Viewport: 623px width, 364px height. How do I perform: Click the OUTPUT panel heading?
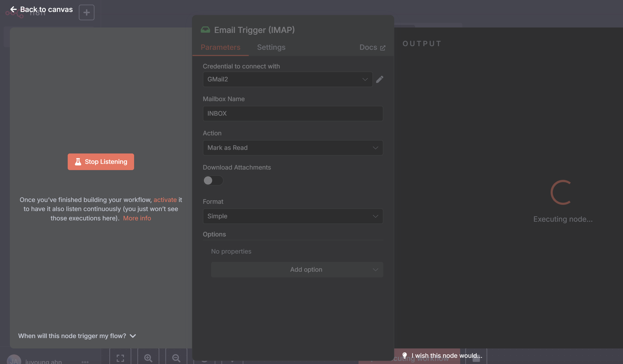pyautogui.click(x=422, y=44)
